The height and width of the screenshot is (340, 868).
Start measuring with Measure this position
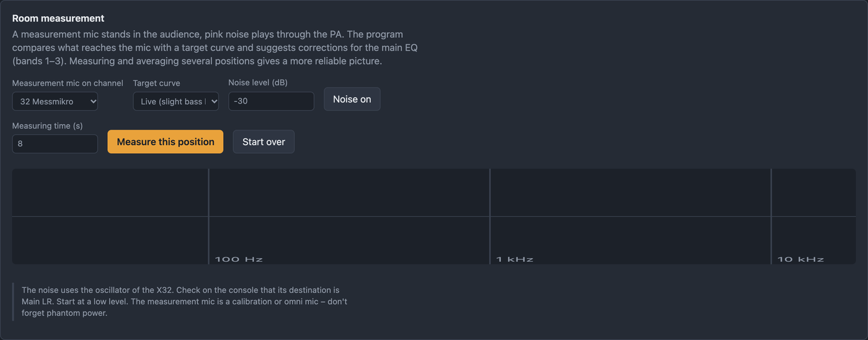[x=166, y=141]
